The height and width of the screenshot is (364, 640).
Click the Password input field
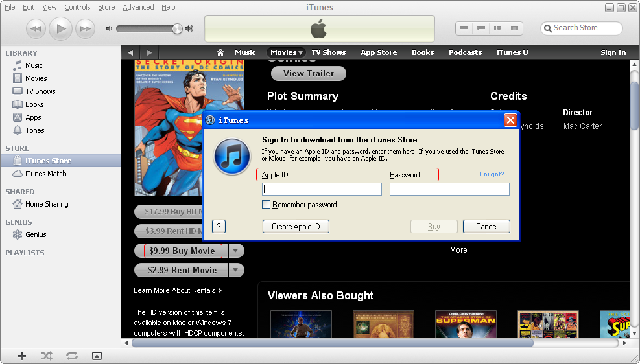coord(449,189)
